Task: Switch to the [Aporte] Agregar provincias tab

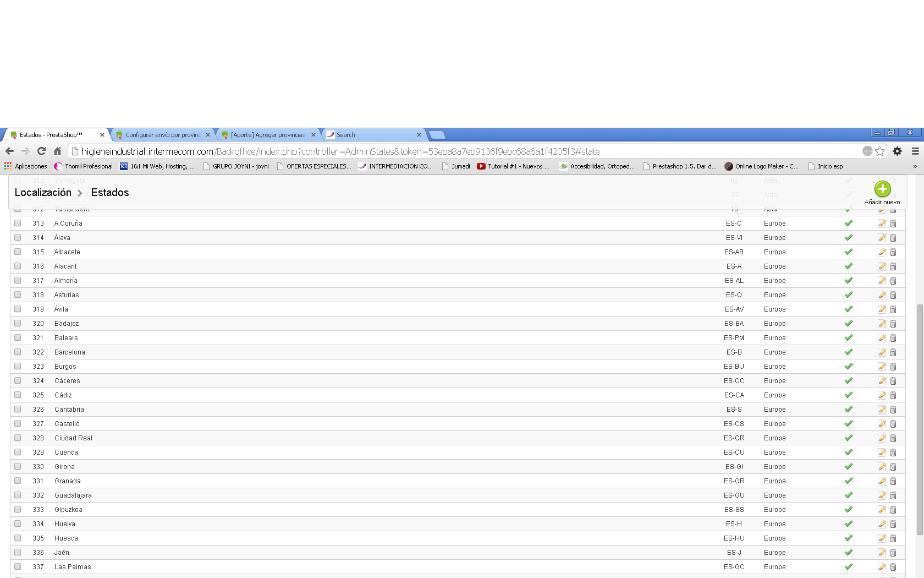Action: (x=268, y=135)
